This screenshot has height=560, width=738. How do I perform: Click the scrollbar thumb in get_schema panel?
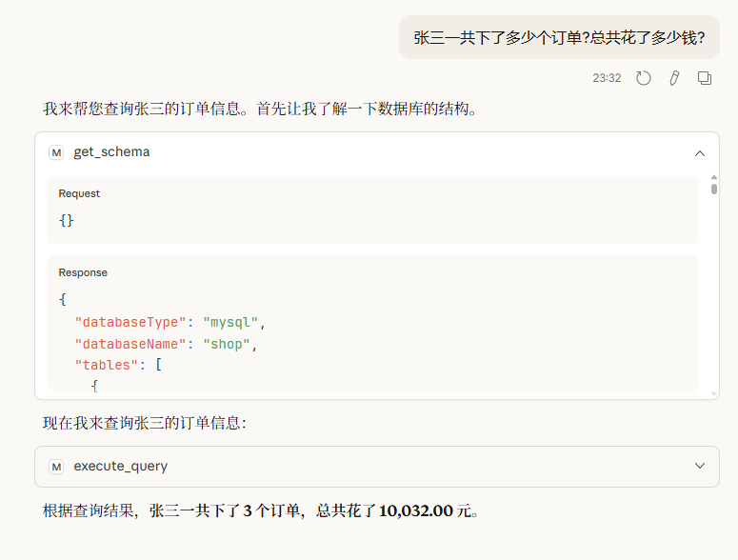tap(714, 190)
